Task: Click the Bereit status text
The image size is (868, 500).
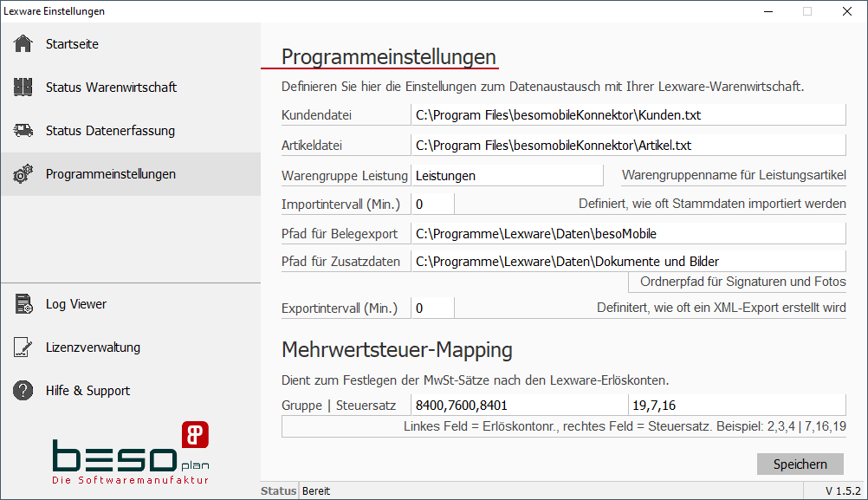Action: (316, 491)
